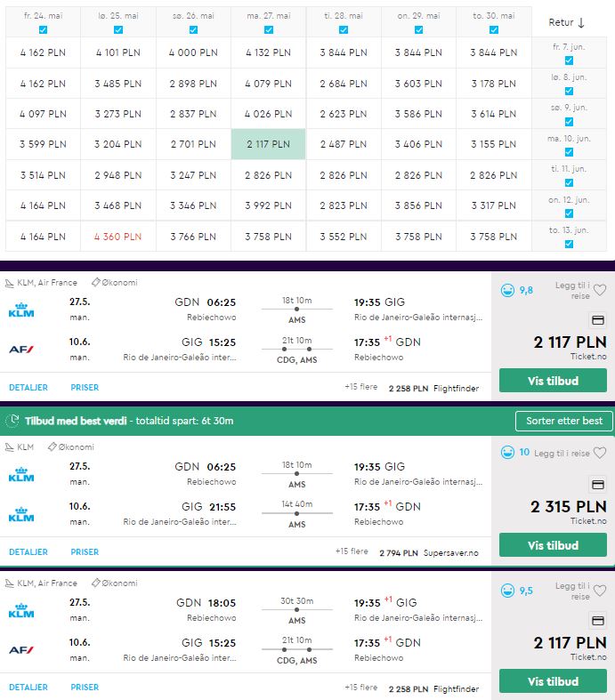Select the highlighted green 2 117 PLN cell

(x=269, y=144)
